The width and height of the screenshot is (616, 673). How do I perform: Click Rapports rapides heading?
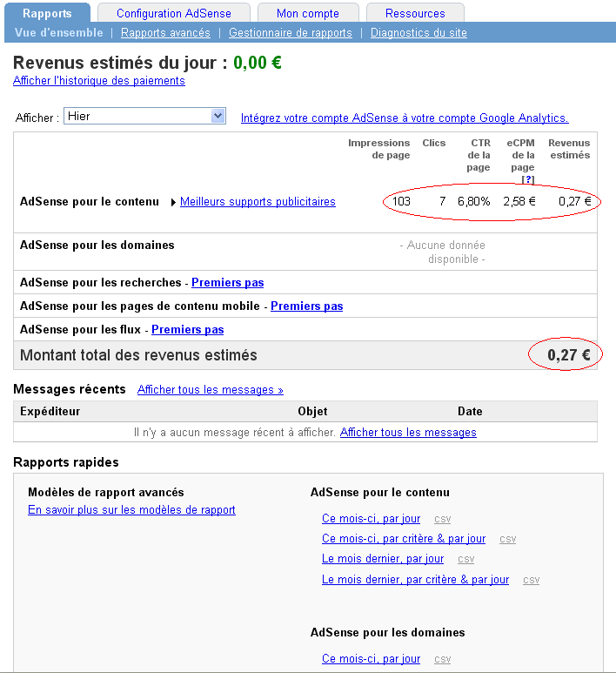(x=66, y=462)
